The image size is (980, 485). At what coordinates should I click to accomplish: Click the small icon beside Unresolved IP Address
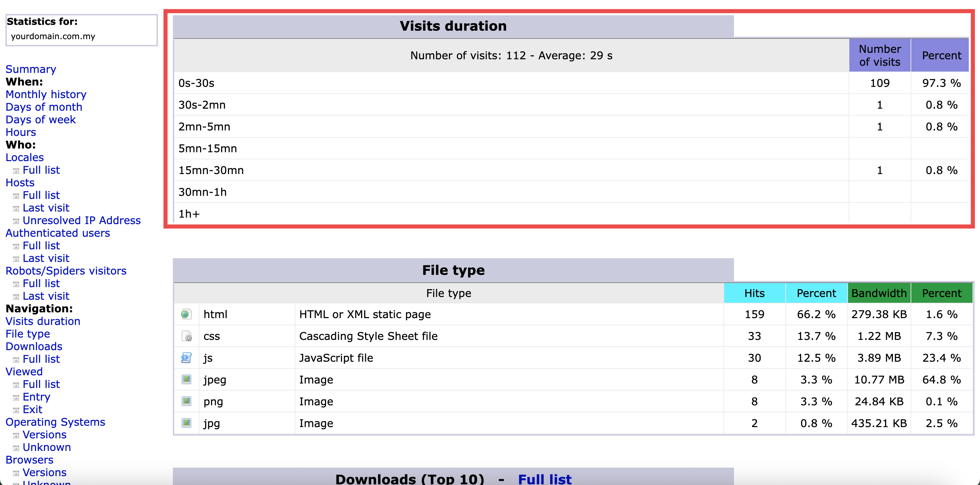coord(16,221)
